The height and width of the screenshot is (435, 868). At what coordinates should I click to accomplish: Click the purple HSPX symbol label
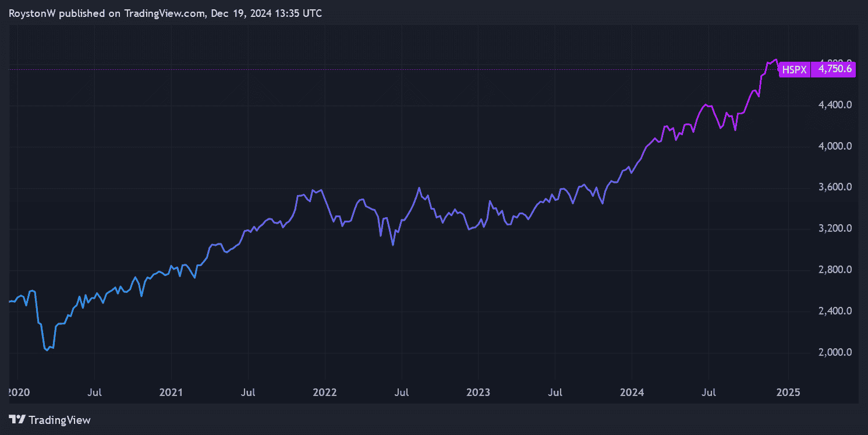[794, 69]
